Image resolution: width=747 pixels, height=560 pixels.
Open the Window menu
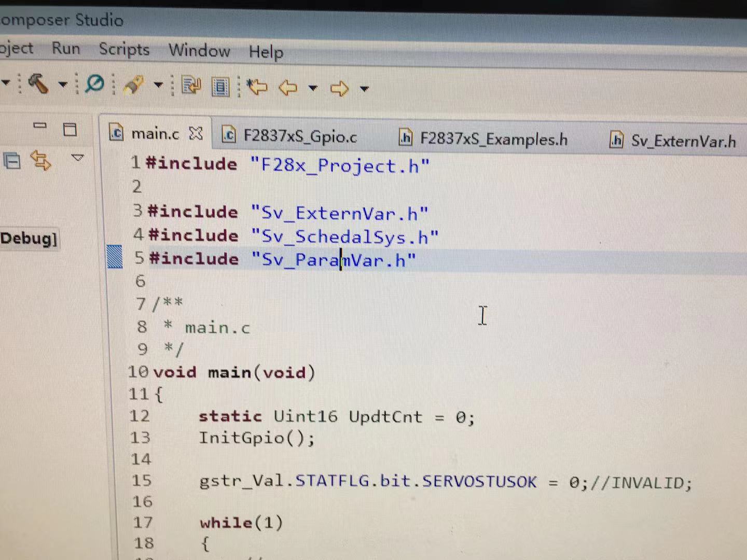199,51
